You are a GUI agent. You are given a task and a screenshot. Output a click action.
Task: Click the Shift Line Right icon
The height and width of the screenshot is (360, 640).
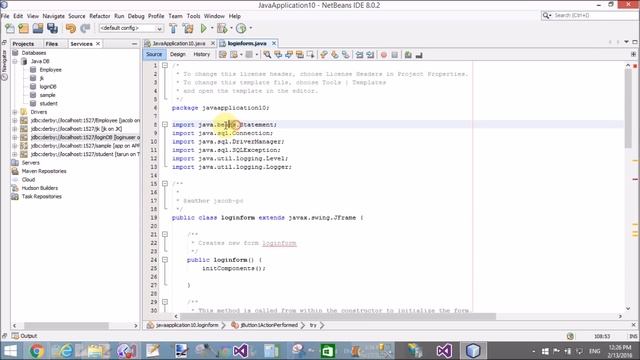(370, 55)
